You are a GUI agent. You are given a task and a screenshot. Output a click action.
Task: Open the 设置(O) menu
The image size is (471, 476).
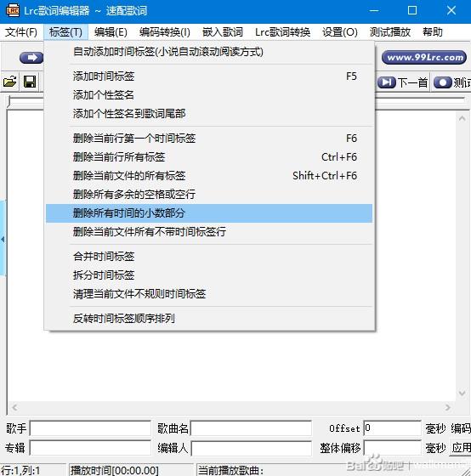tap(340, 32)
